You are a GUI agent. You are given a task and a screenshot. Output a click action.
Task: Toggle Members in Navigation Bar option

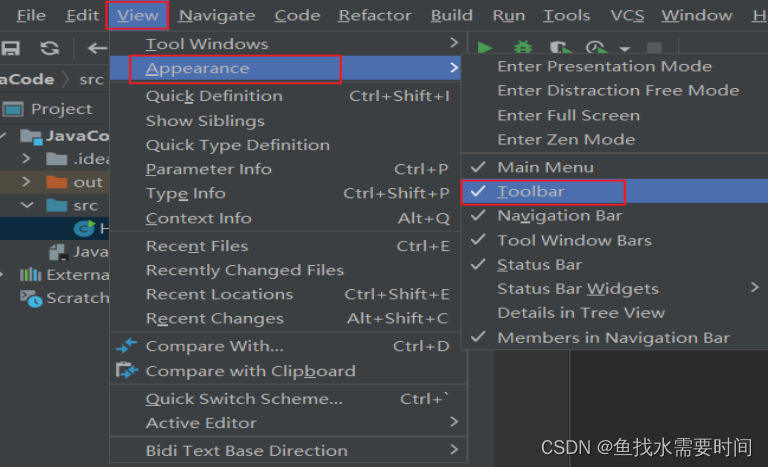(x=615, y=338)
